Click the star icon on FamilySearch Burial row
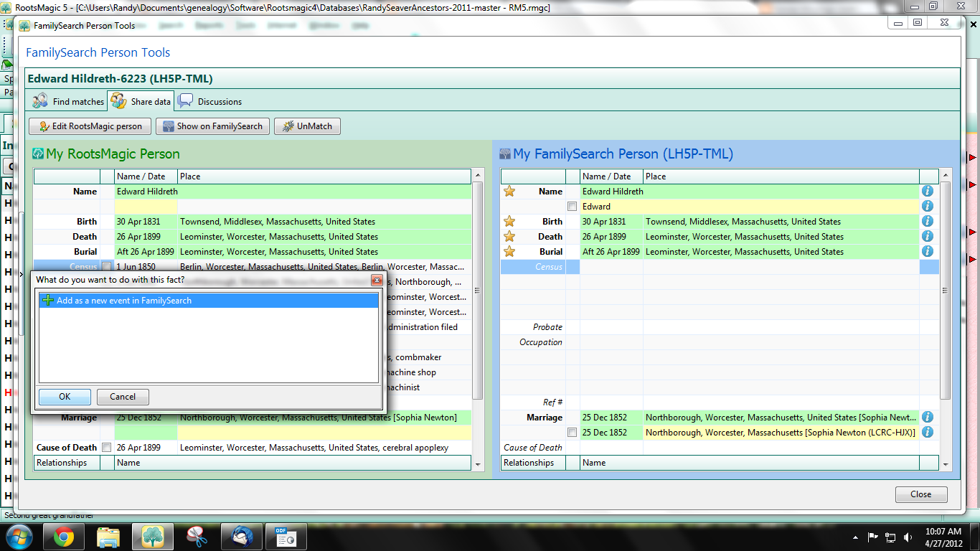The image size is (980, 551). 509,252
